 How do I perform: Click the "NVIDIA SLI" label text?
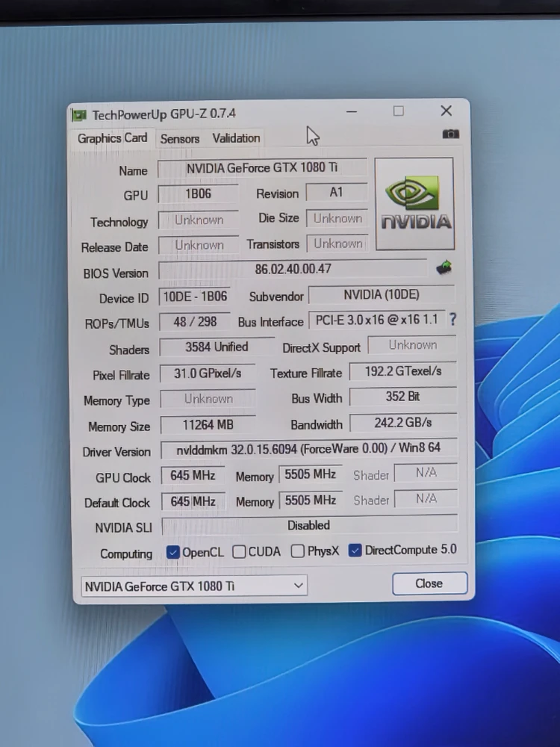pyautogui.click(x=123, y=528)
